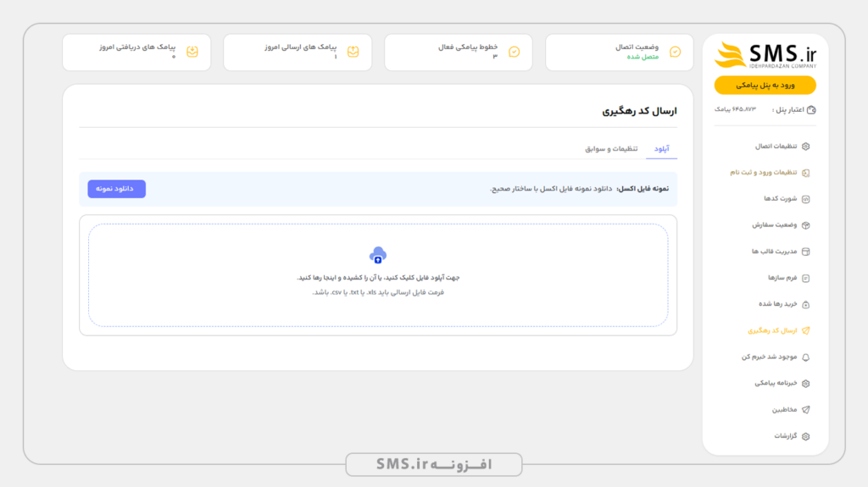Click the short codes icon in sidebar
868x487 pixels.
click(806, 199)
